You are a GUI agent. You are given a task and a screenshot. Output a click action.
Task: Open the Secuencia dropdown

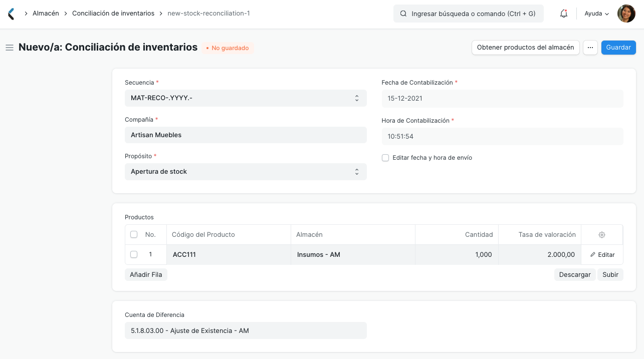[x=246, y=98]
